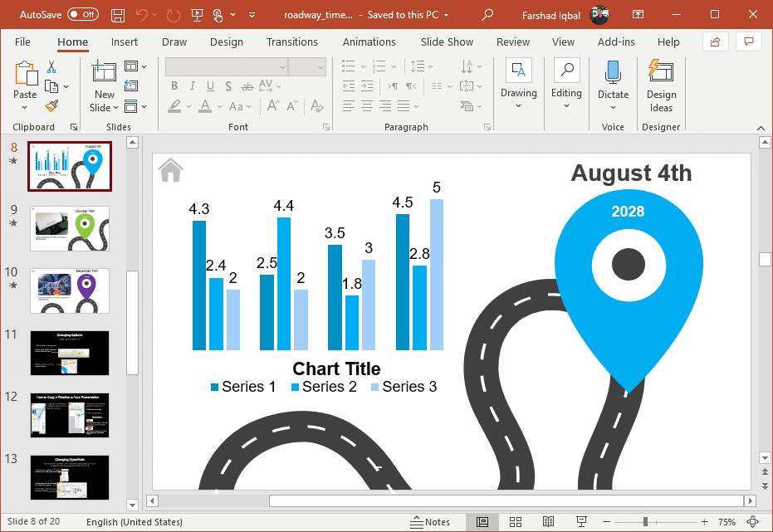773x532 pixels.
Task: Open the Transitions ribbon tab
Action: tap(291, 42)
